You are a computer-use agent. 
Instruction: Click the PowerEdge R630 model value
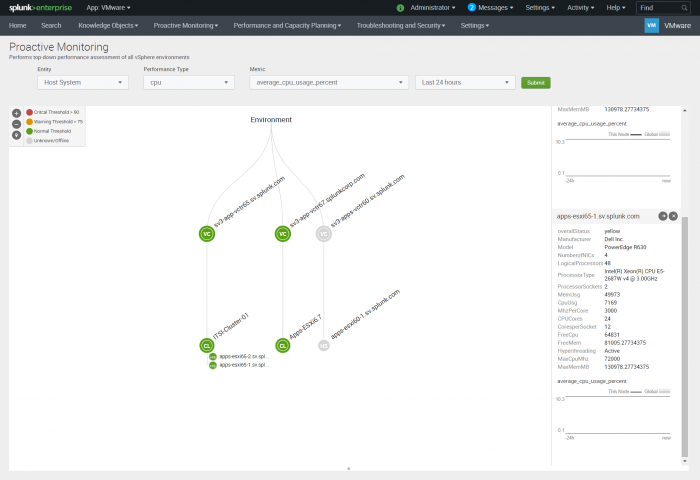tap(625, 247)
